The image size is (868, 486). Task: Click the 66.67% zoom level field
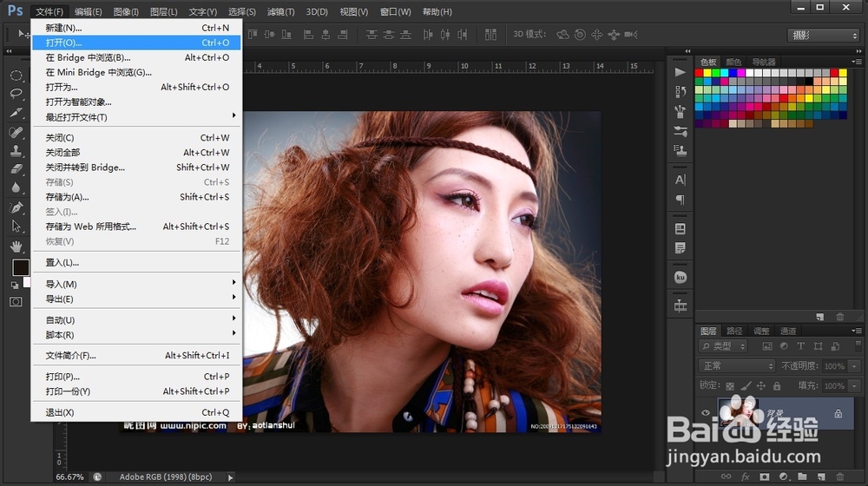(x=71, y=477)
